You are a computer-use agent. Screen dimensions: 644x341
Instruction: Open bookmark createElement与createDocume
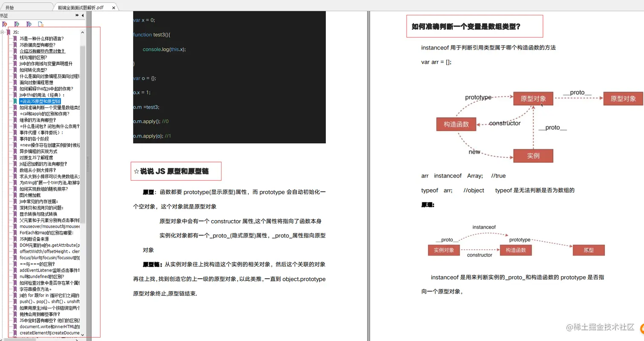pyautogui.click(x=49, y=333)
